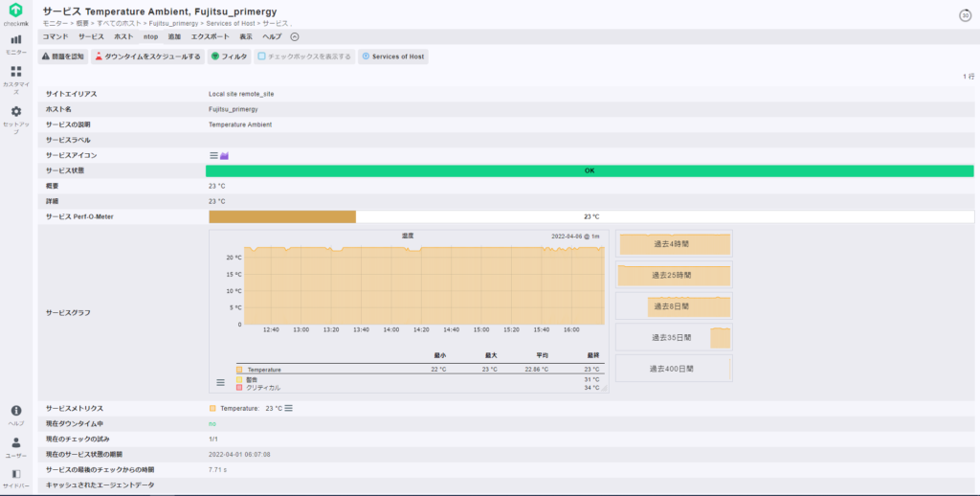The height and width of the screenshot is (496, 980).
Task: Click date '2022-04-01 06:07:08'
Action: (239, 454)
